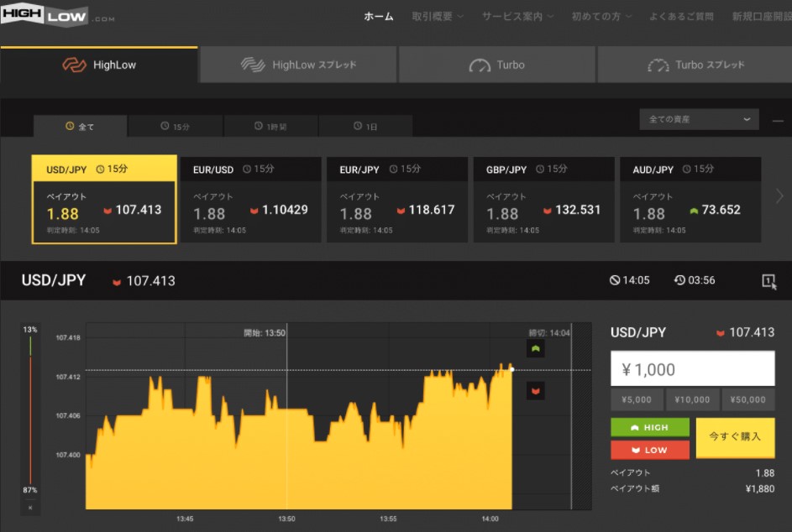Click the HighLow.com logo

click(x=57, y=15)
